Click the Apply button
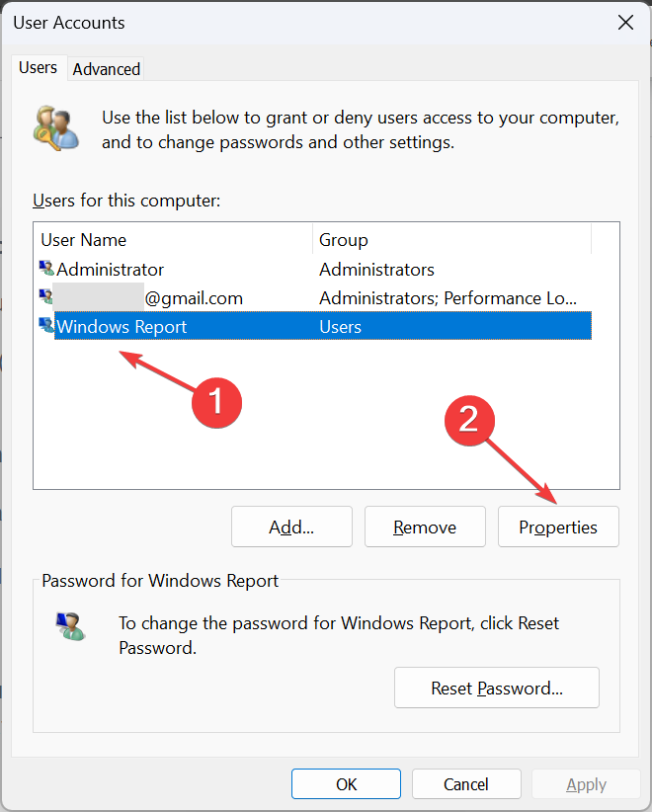The width and height of the screenshot is (652, 812). click(x=586, y=783)
